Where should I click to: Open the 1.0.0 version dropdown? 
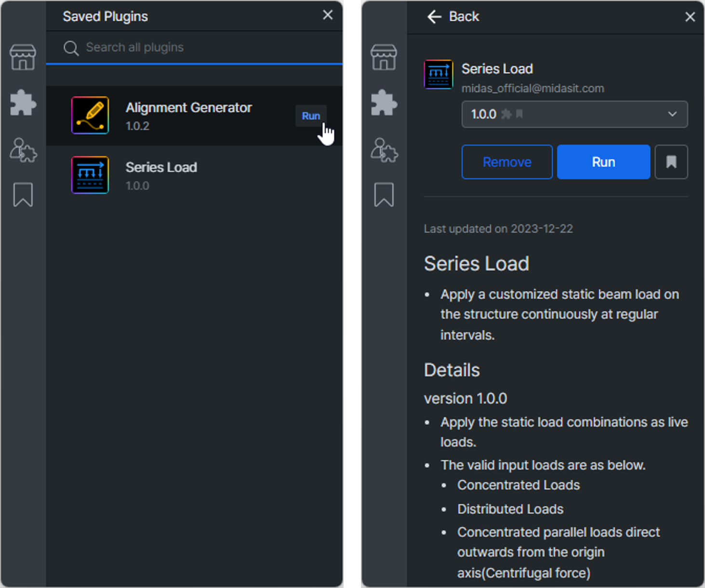click(x=574, y=114)
